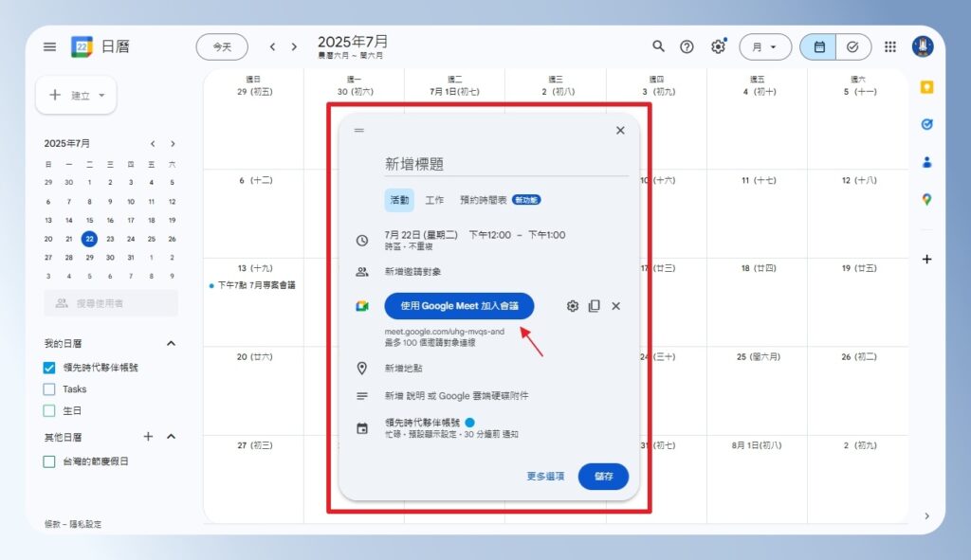The height and width of the screenshot is (560, 971).
Task: Go to the previous month in header
Action: tap(272, 47)
